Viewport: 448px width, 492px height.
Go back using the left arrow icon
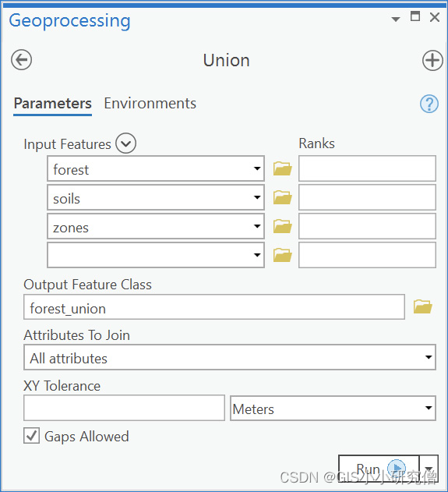coord(21,59)
